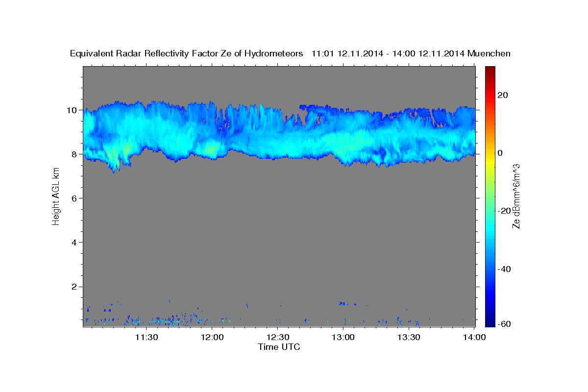588x392 pixels.
Task: Click the 'Ze dBmm^6/m^3' colorbar label
Action: [516, 196]
